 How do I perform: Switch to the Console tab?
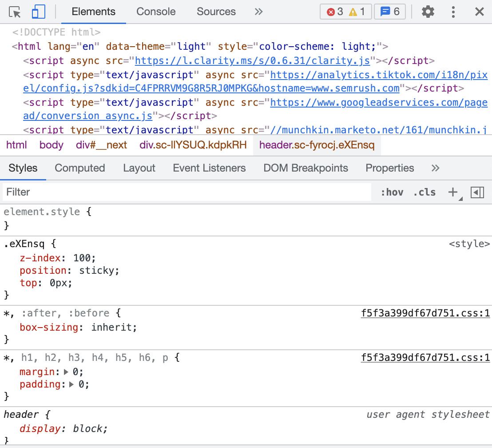click(x=156, y=12)
